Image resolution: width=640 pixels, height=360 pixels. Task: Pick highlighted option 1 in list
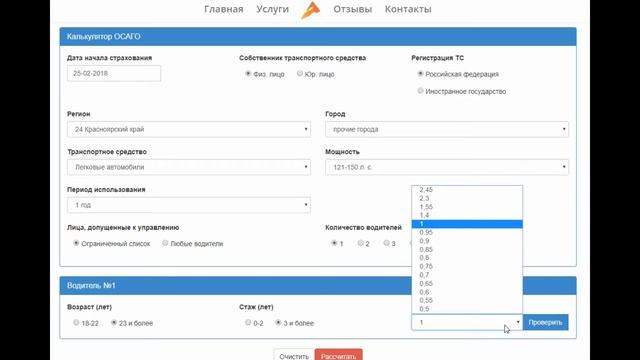coord(467,224)
